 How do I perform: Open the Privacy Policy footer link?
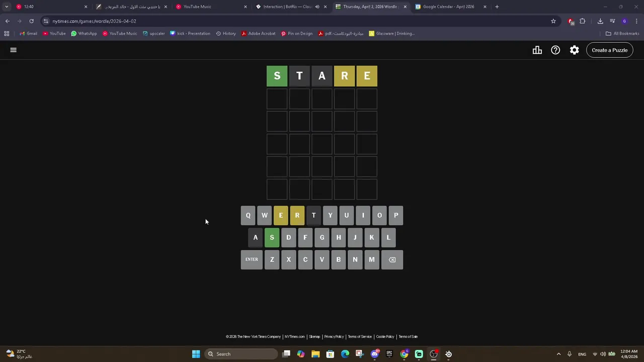334,337
